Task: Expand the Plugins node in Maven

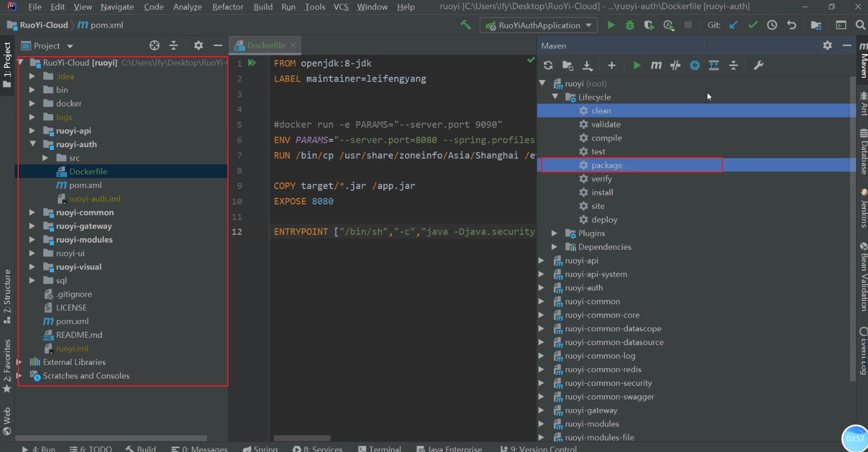Action: click(x=555, y=233)
